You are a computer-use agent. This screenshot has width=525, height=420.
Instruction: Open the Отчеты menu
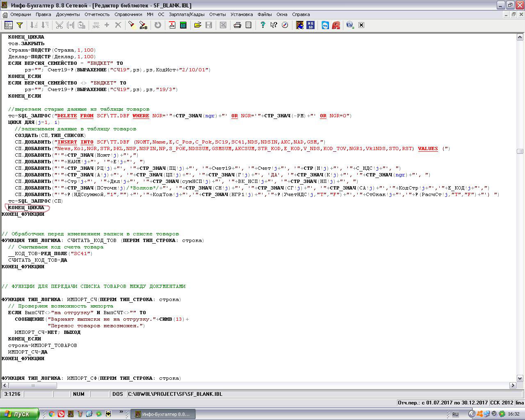click(x=217, y=14)
